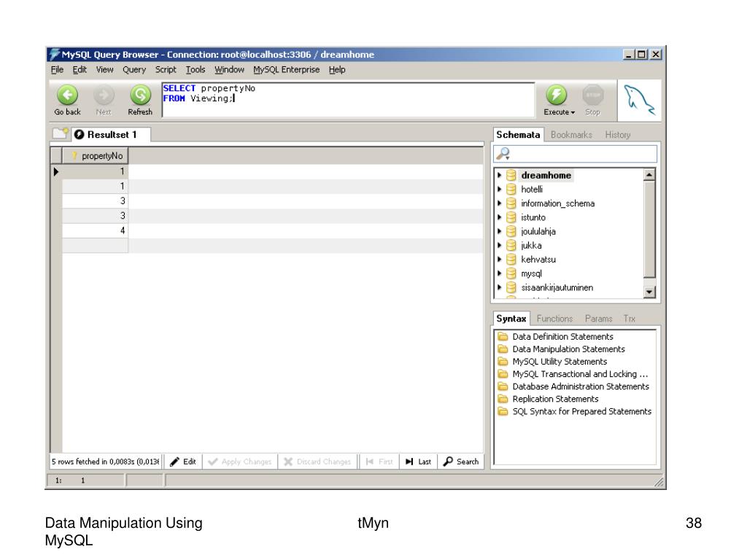Click the Database Administration Statements folder icon
The width and height of the screenshot is (747, 560).
(503, 386)
